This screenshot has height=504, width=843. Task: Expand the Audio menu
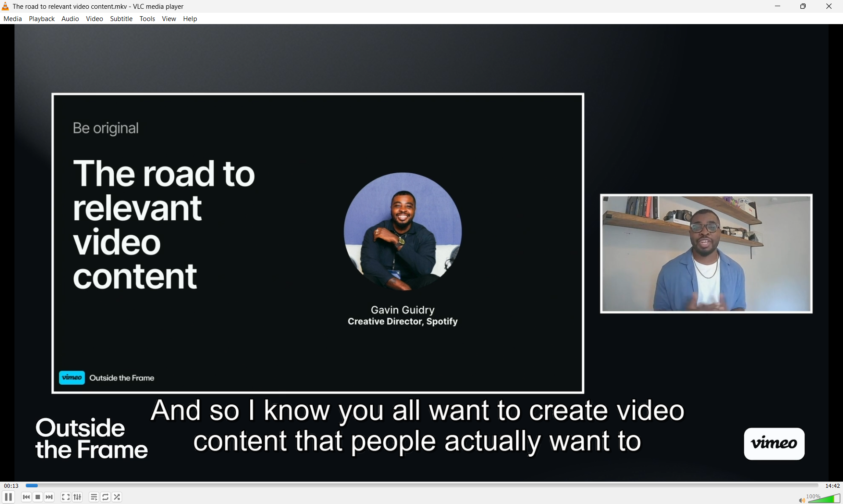[x=70, y=19]
